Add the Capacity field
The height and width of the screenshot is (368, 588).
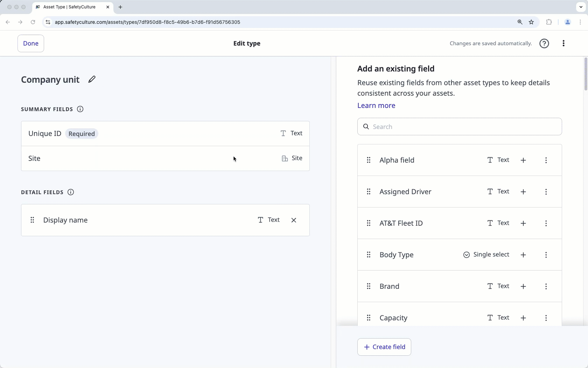tap(523, 318)
